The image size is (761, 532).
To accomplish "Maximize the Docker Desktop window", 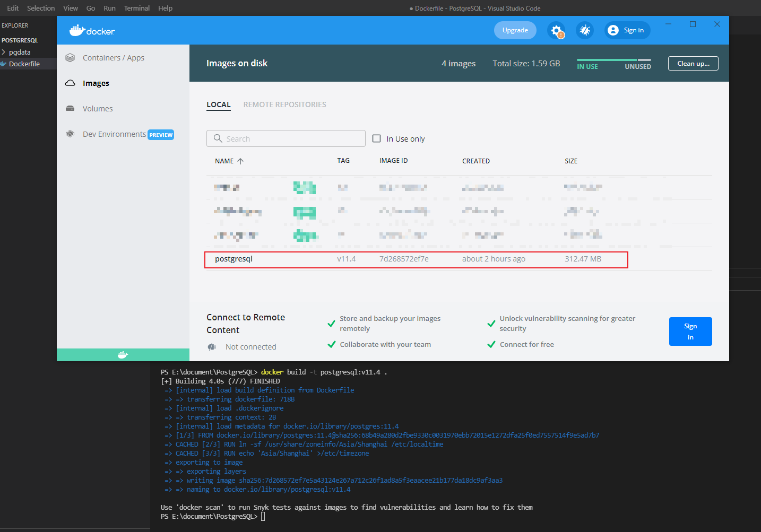I will [x=693, y=24].
